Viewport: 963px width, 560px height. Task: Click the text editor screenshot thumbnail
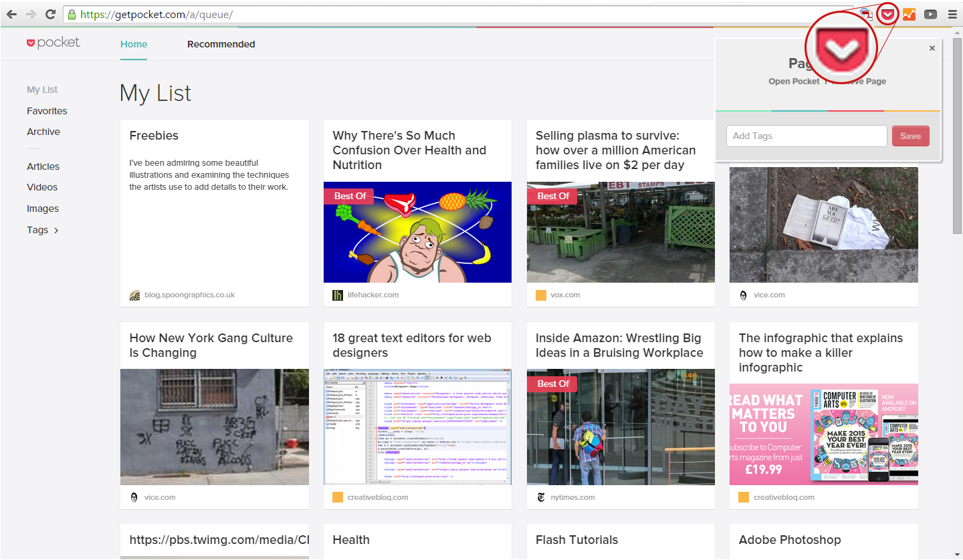click(x=417, y=427)
